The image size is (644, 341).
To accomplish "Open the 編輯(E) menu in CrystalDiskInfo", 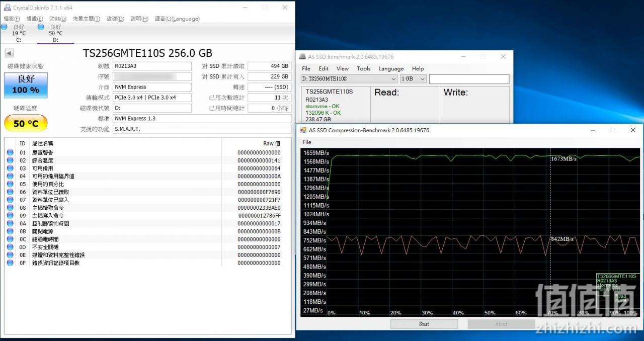I will coord(35,19).
